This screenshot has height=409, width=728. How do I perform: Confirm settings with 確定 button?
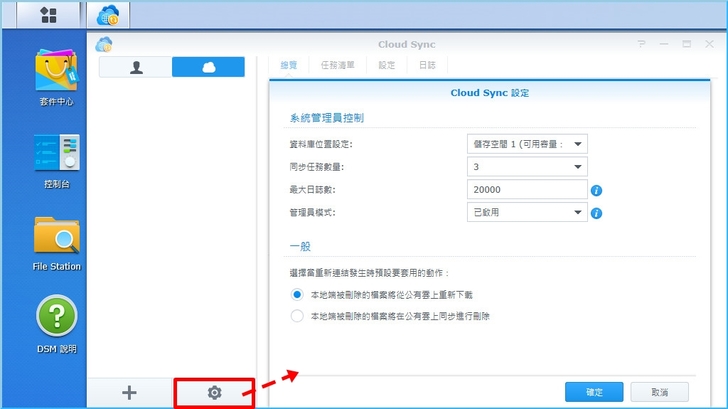594,392
